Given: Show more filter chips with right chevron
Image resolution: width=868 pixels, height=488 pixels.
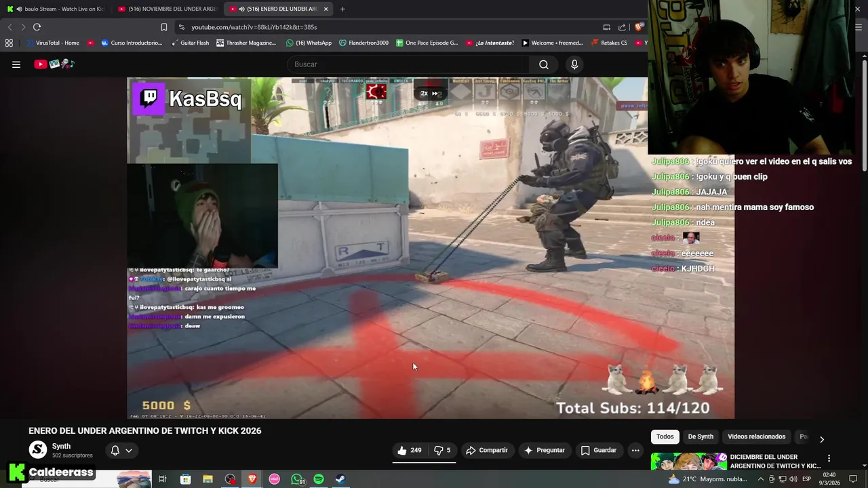Looking at the screenshot, I should point(821,439).
